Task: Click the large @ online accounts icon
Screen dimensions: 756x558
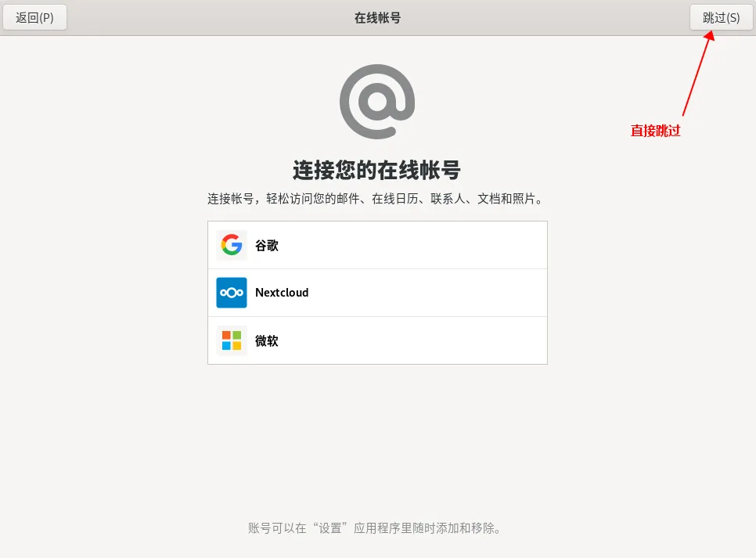Action: [x=377, y=102]
